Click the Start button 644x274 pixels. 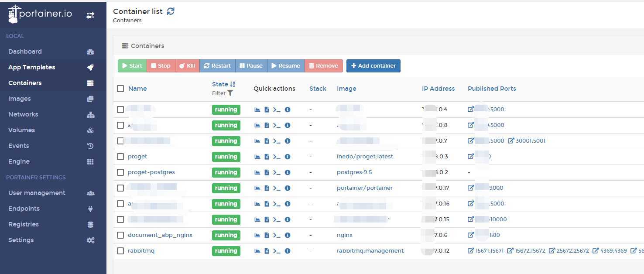pyautogui.click(x=132, y=66)
